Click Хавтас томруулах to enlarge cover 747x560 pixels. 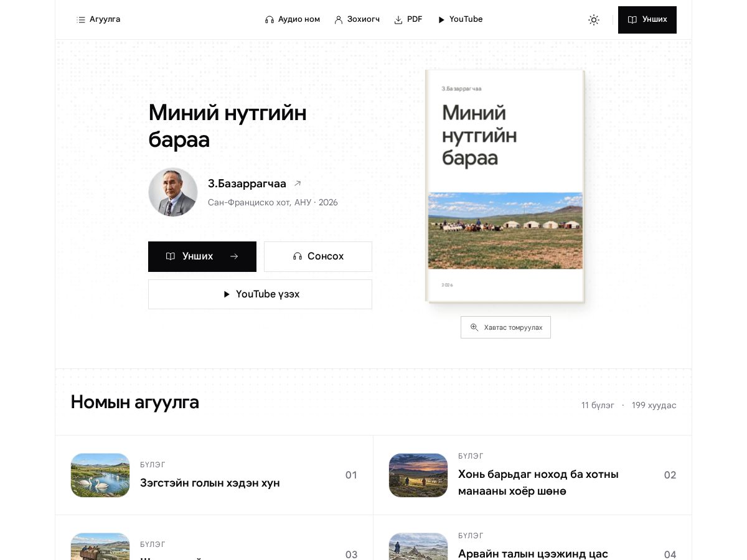tap(505, 327)
